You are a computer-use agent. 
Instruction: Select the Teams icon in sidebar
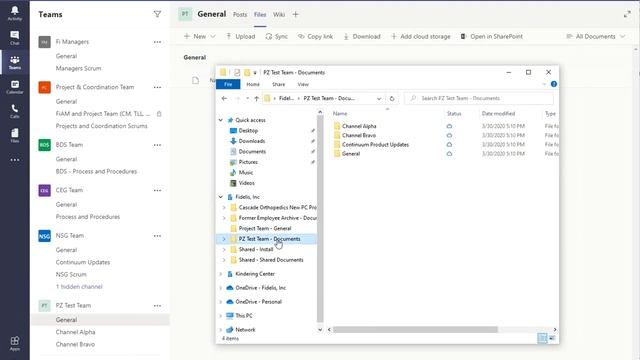15,62
